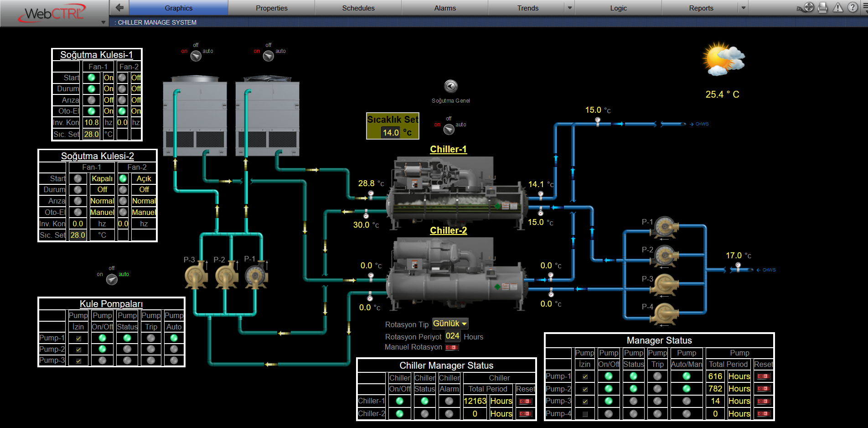Uncheck Pump-1 İzin checkbox in Kule Pompaları

pos(78,338)
